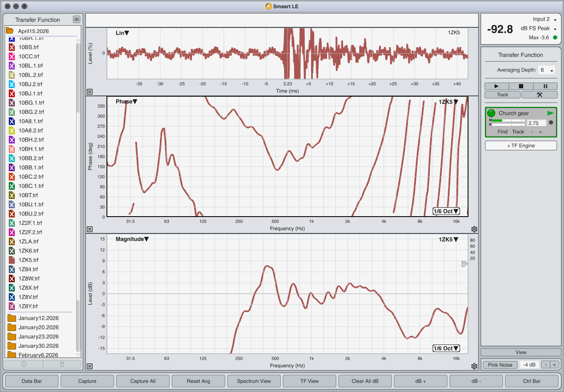Toggle visibility of trace 10BH.2.trf
The height and width of the screenshot is (392, 564).
pyautogui.click(x=12, y=140)
